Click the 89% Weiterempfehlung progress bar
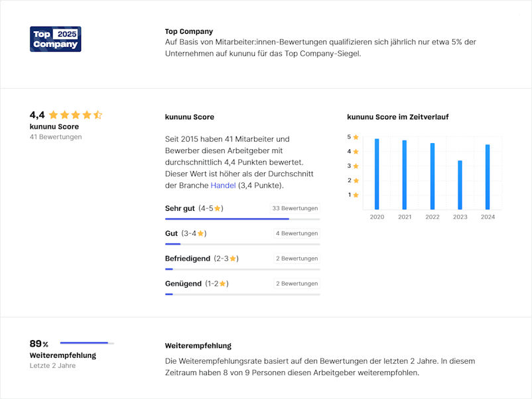 87,343
